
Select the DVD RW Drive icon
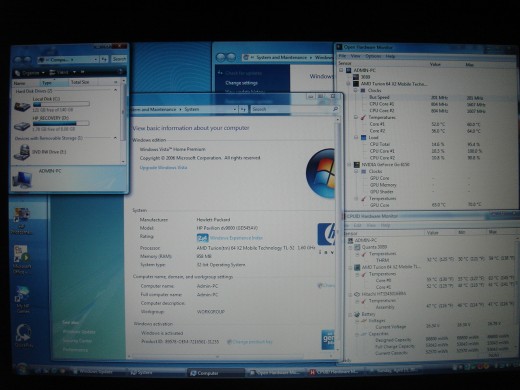[x=22, y=152]
